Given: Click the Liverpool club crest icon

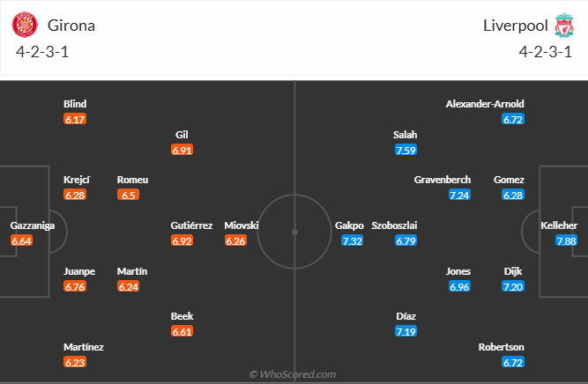Looking at the screenshot, I should (565, 26).
